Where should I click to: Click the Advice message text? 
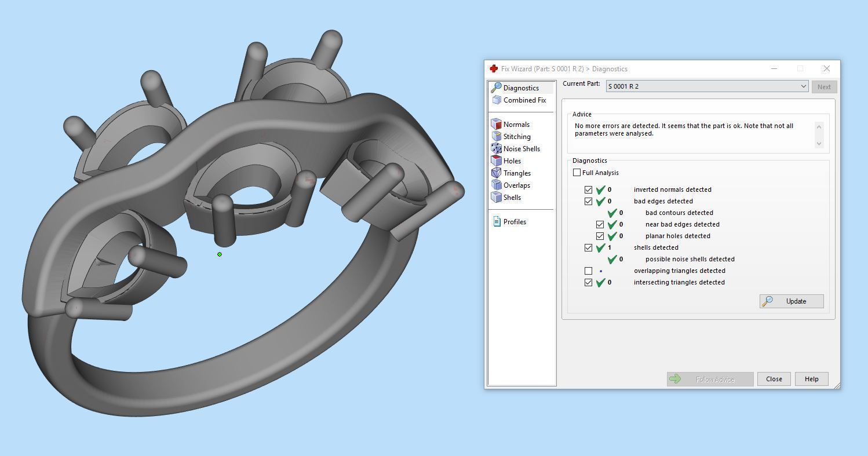684,130
